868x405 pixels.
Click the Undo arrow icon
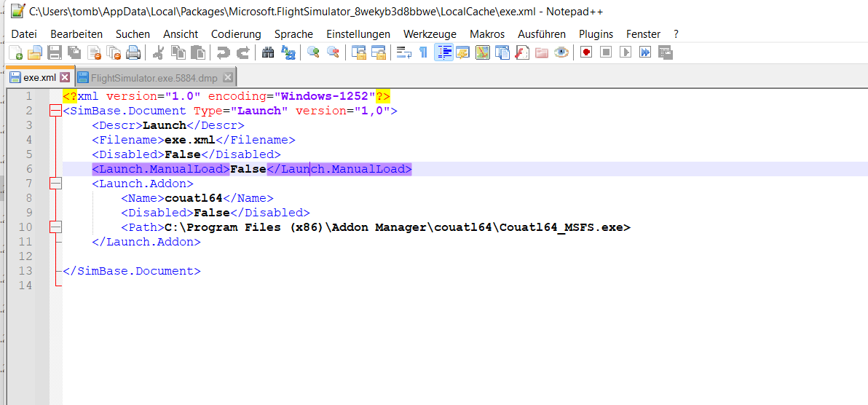tap(224, 52)
